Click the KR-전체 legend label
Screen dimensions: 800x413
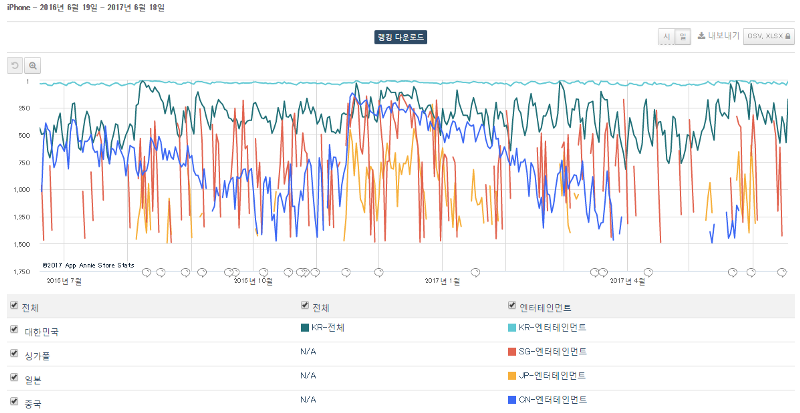(x=328, y=328)
